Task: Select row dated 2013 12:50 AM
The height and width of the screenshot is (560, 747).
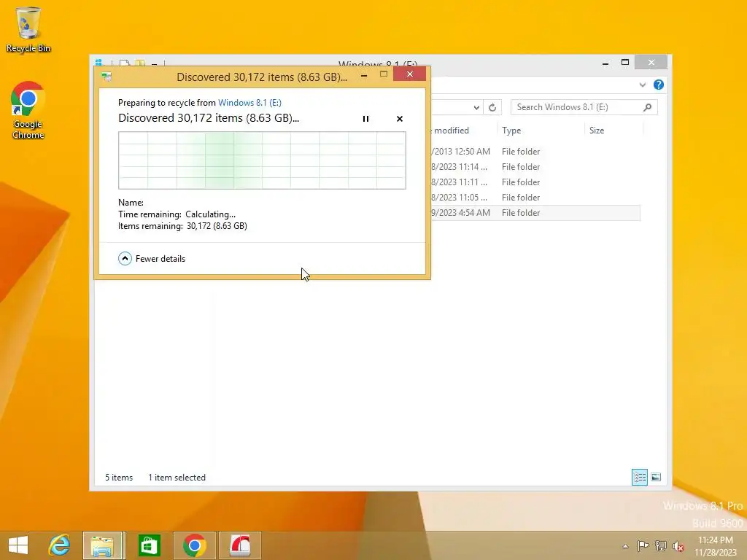Action: 535,152
